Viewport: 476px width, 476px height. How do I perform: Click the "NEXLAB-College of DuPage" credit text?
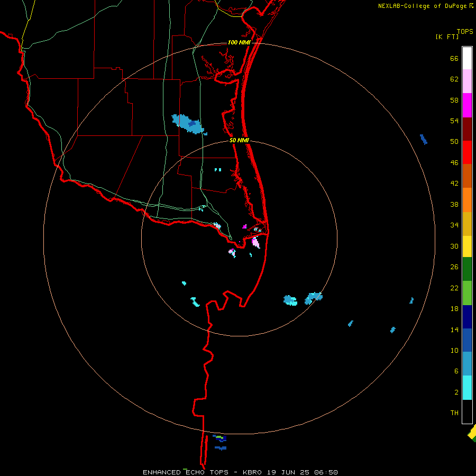423,6
